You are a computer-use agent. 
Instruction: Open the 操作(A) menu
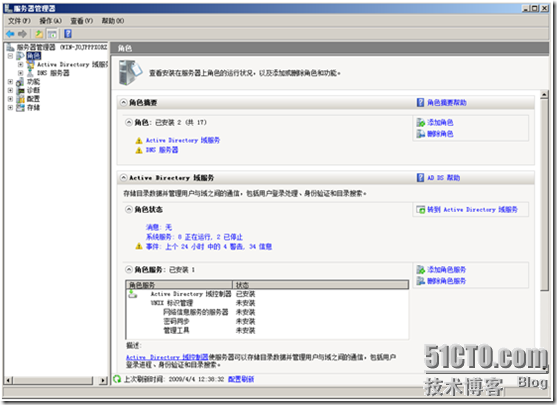click(50, 21)
